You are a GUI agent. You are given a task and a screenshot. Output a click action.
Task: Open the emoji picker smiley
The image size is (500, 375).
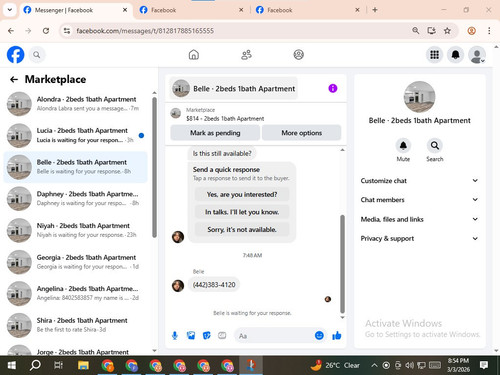(x=319, y=336)
